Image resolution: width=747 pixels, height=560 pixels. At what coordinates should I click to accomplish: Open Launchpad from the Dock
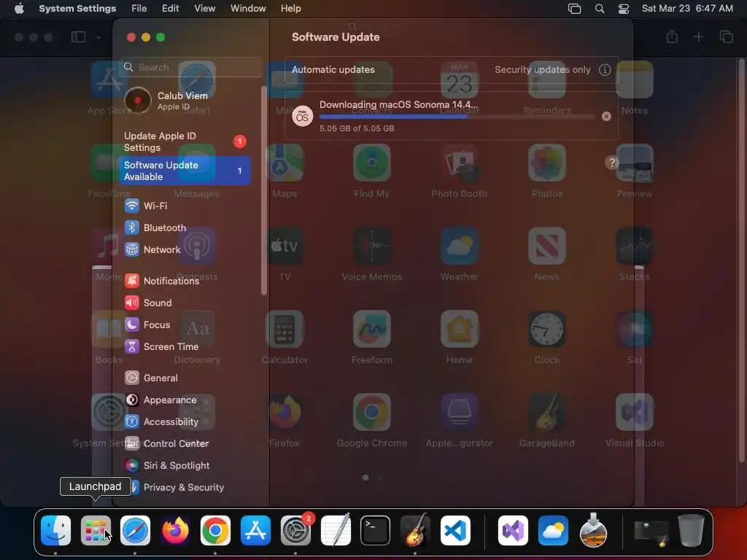click(x=96, y=530)
